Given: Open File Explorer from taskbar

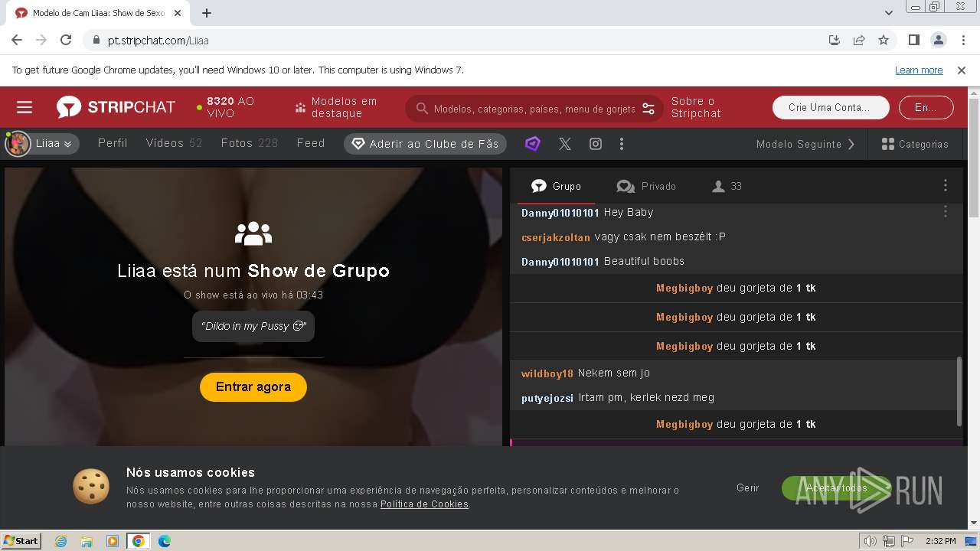Looking at the screenshot, I should click(87, 541).
